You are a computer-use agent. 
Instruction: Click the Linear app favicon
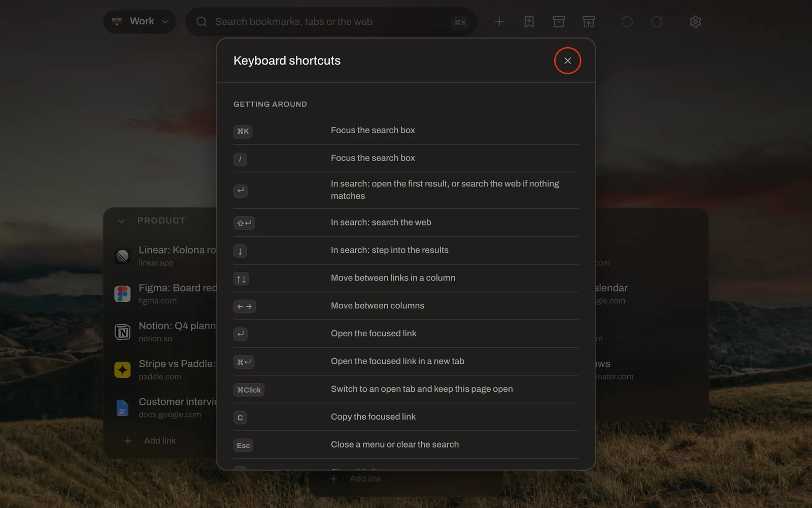122,256
